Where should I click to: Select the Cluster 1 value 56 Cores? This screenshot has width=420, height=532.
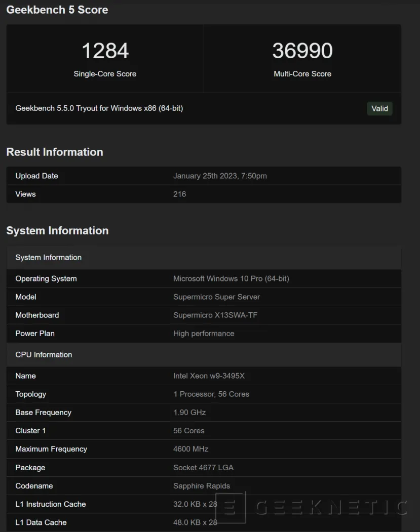pos(189,431)
